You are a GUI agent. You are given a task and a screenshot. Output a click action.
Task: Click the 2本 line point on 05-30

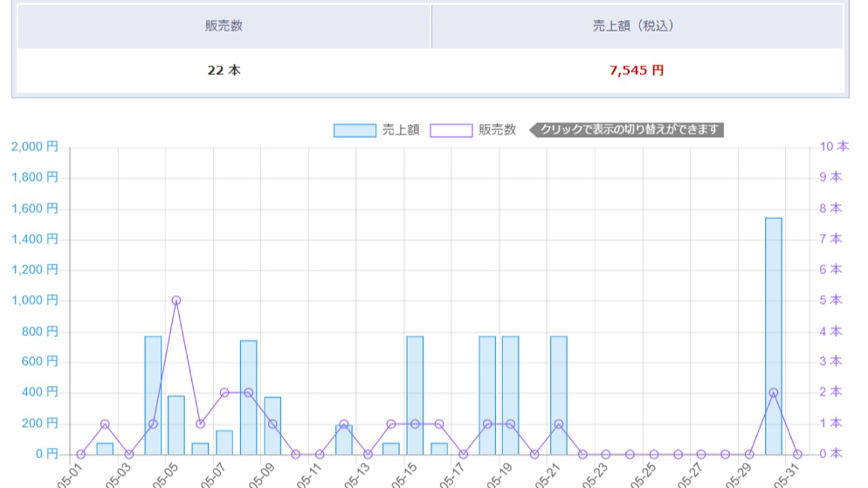[x=774, y=392]
